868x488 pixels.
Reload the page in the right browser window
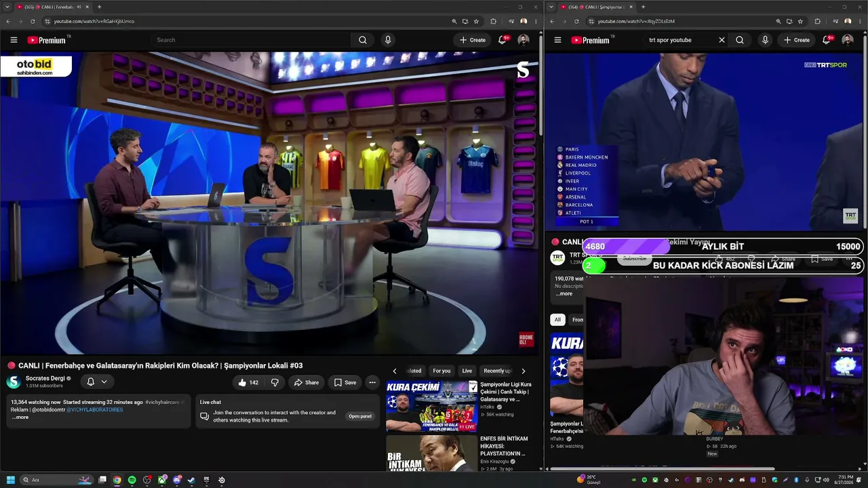click(576, 21)
